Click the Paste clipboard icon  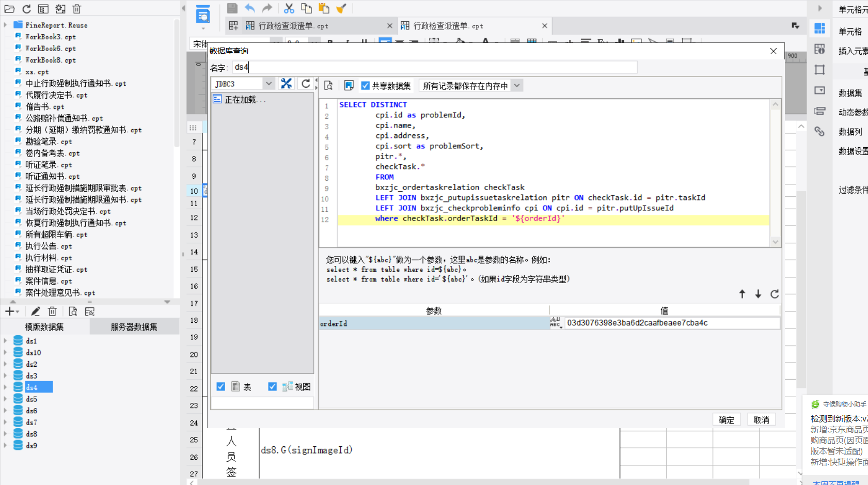pos(324,8)
